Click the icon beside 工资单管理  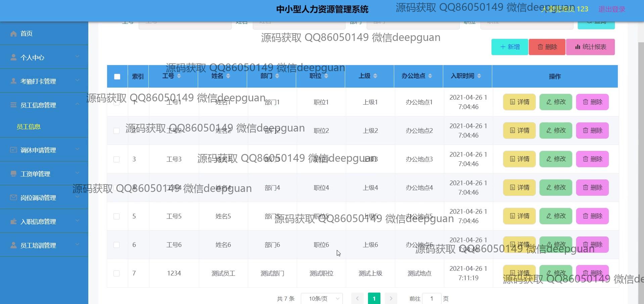(13, 174)
